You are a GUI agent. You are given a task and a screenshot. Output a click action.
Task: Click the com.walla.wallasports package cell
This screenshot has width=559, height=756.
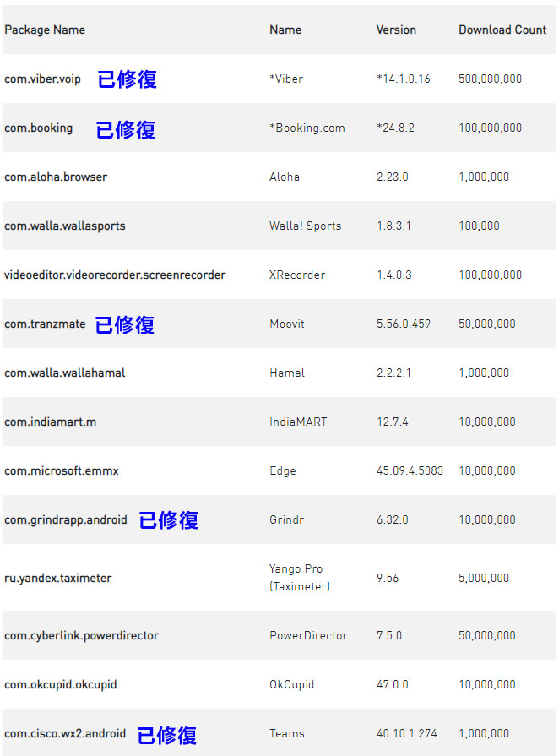[65, 226]
